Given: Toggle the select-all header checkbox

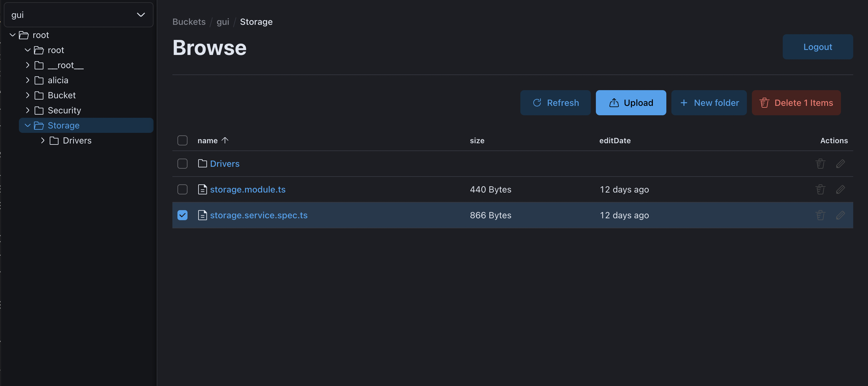Looking at the screenshot, I should tap(182, 140).
